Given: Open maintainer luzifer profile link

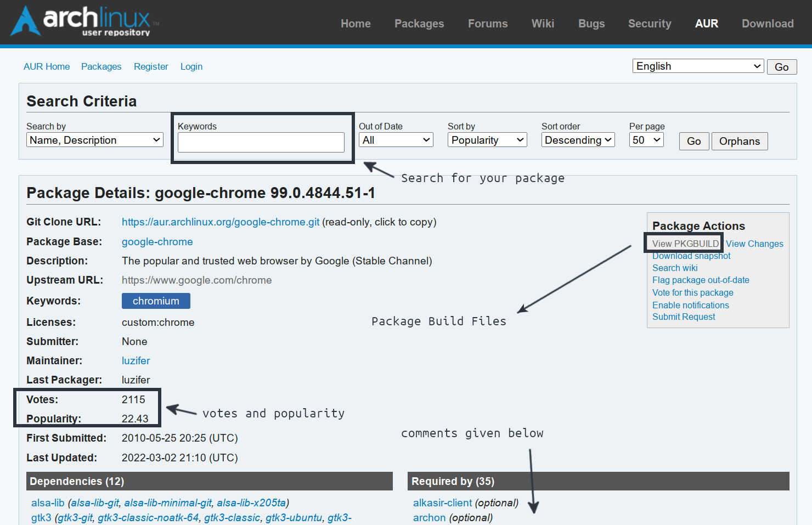Looking at the screenshot, I should pyautogui.click(x=136, y=360).
